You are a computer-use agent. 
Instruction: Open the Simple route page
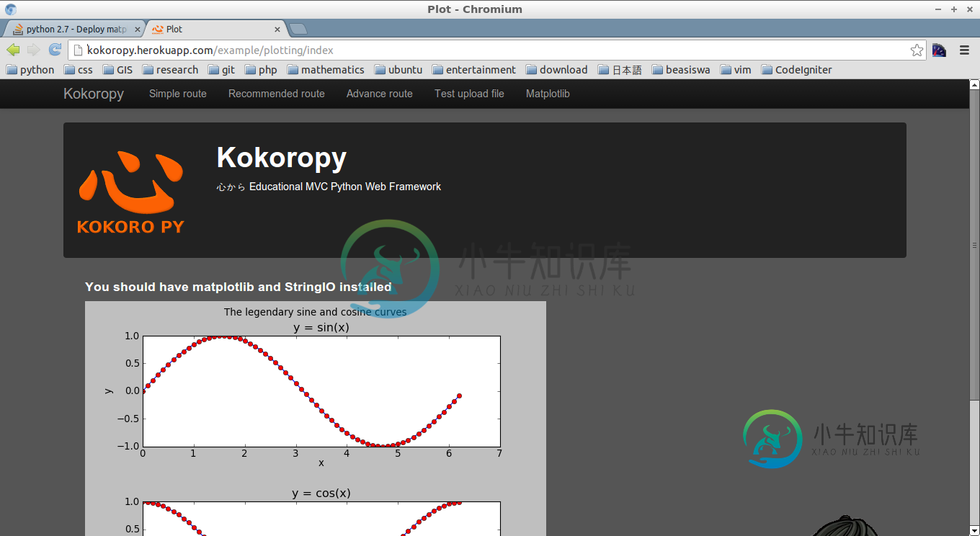pos(178,94)
